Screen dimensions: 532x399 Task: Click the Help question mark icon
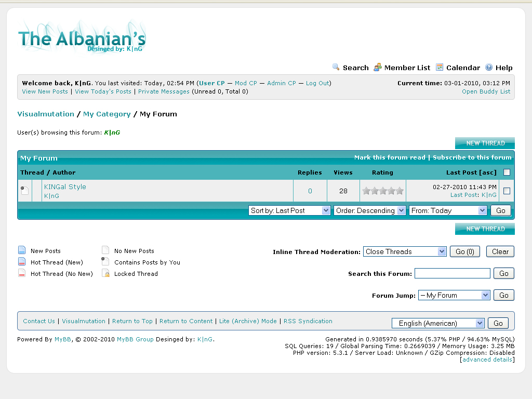[489, 67]
